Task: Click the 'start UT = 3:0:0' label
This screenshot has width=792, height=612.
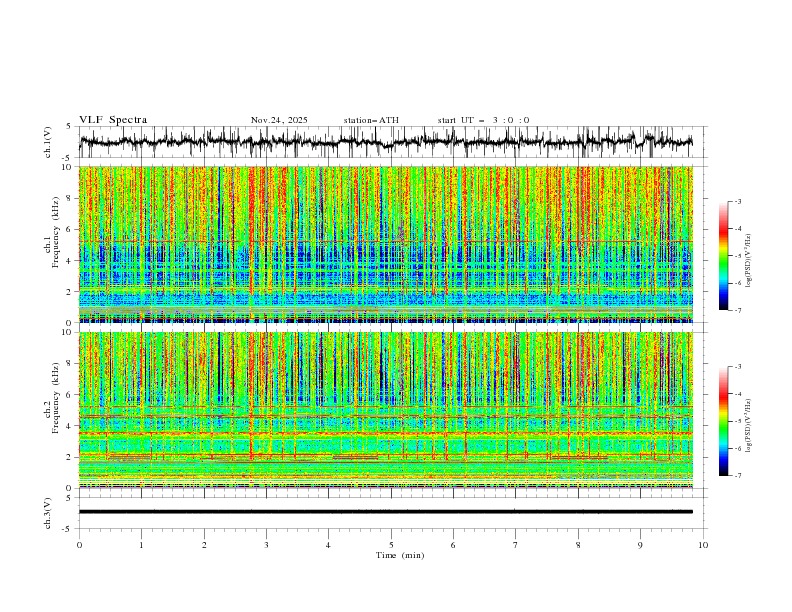Action: click(483, 120)
